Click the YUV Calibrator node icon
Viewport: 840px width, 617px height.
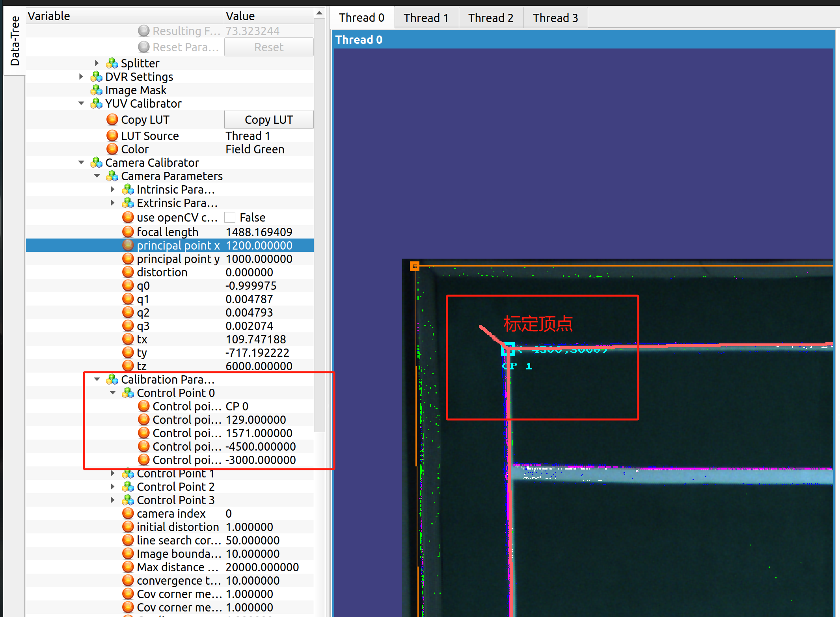[97, 103]
